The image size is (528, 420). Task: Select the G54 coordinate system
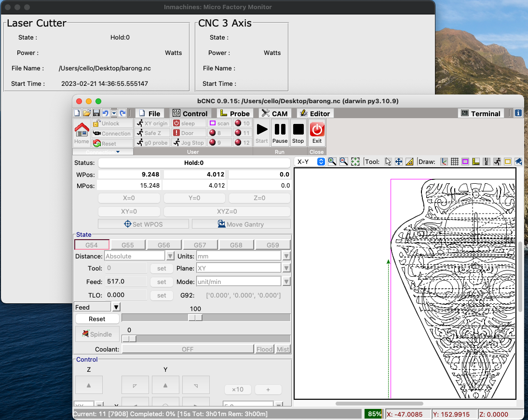pos(92,245)
